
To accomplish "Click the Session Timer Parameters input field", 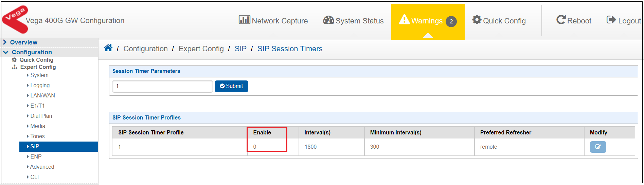I will tap(162, 86).
